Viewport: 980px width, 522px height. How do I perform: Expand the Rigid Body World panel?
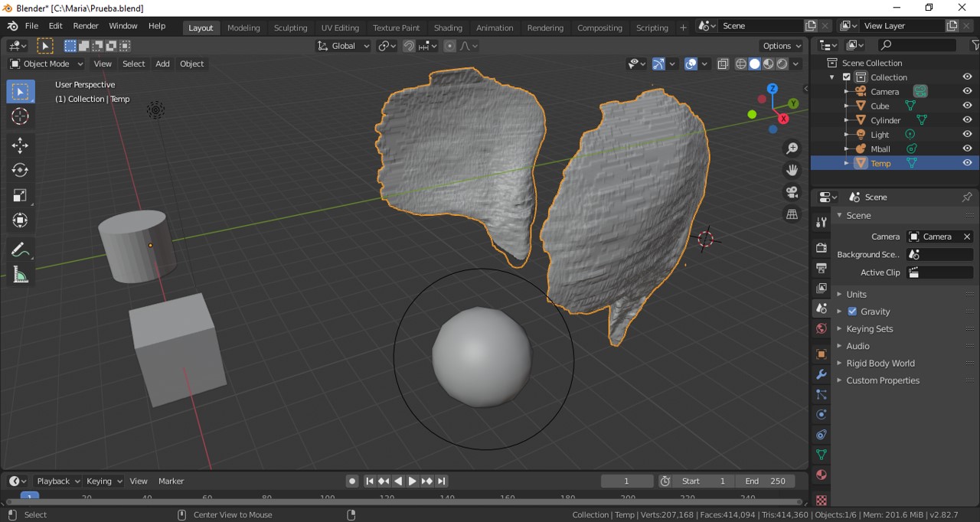[x=880, y=364]
